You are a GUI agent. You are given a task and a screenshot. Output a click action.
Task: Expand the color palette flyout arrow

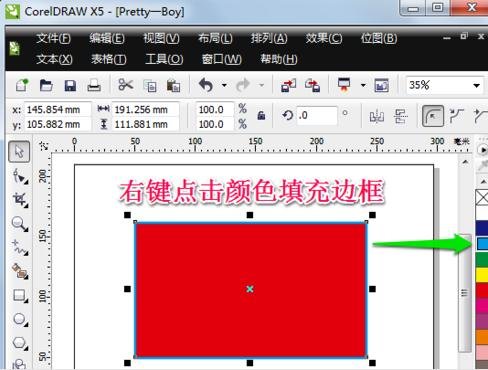[482, 150]
